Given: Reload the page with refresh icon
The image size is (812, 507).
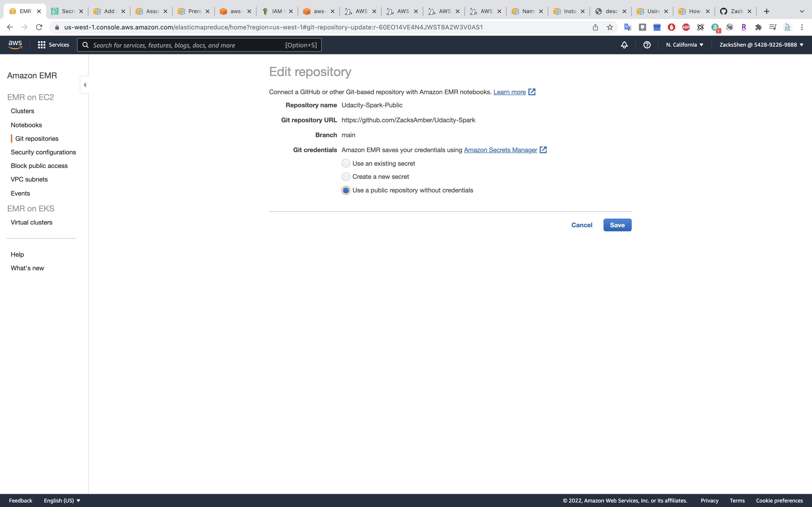Looking at the screenshot, I should (x=39, y=27).
